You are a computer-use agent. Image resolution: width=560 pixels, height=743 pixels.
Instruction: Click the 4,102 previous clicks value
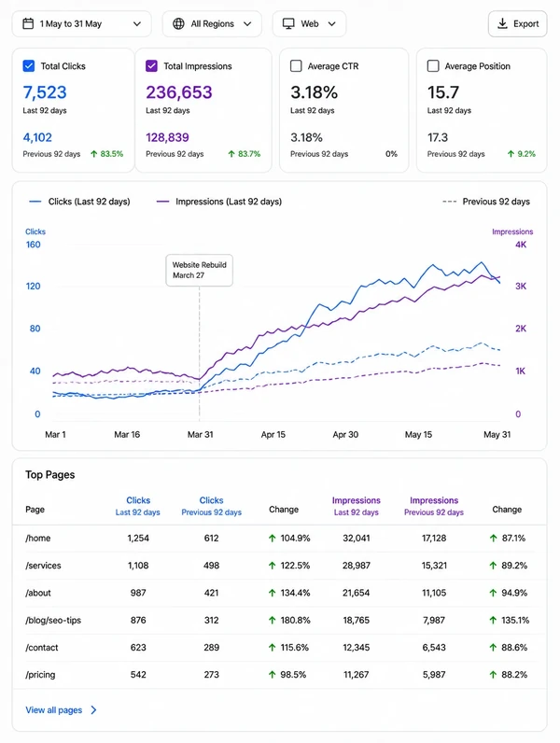click(x=37, y=137)
